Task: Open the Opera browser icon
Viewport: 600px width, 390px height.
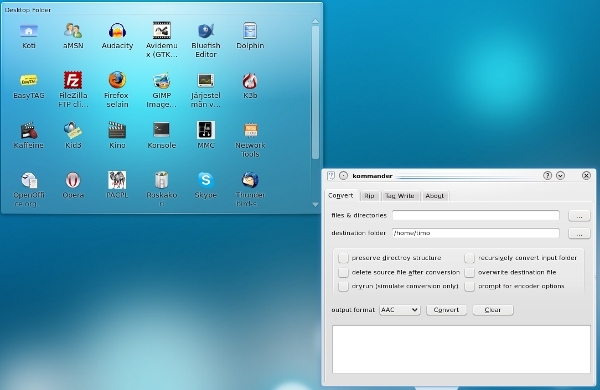Action: [73, 180]
